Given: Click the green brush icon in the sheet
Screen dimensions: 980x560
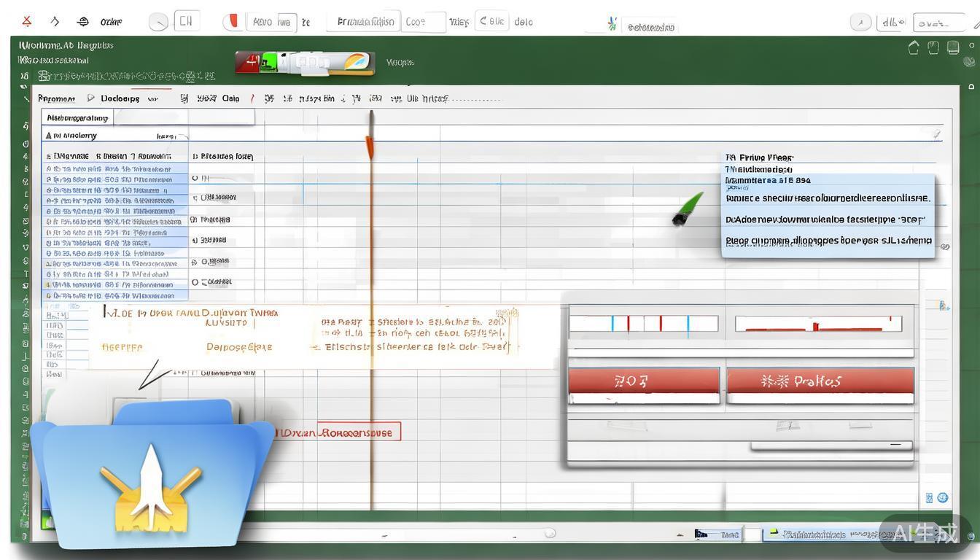Looking at the screenshot, I should 687,209.
